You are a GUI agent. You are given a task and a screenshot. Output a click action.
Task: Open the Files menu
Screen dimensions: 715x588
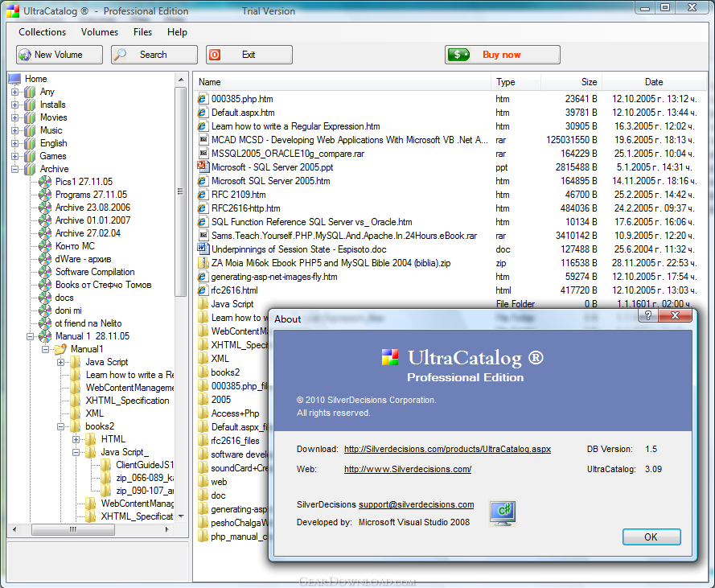(x=142, y=32)
